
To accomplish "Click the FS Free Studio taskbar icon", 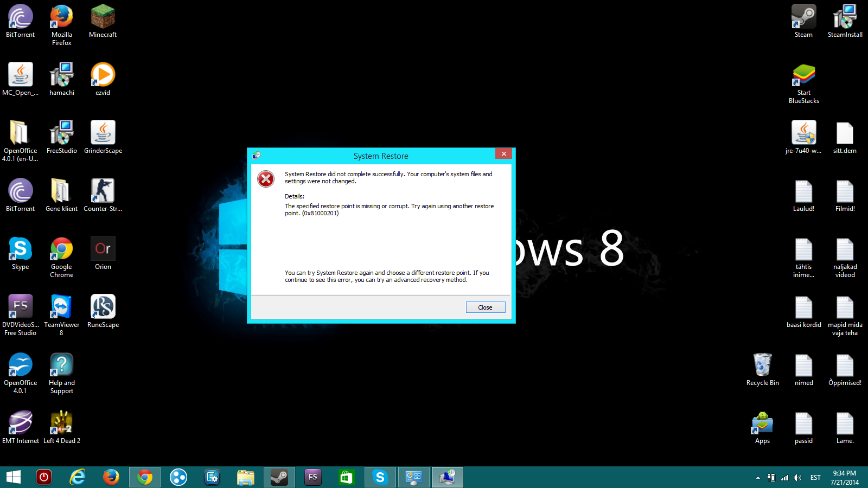I will 313,477.
